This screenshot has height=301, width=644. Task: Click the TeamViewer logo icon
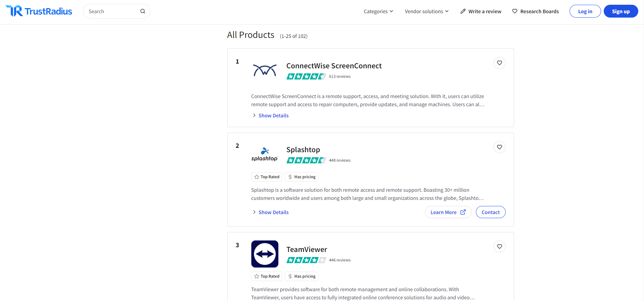coord(265,254)
